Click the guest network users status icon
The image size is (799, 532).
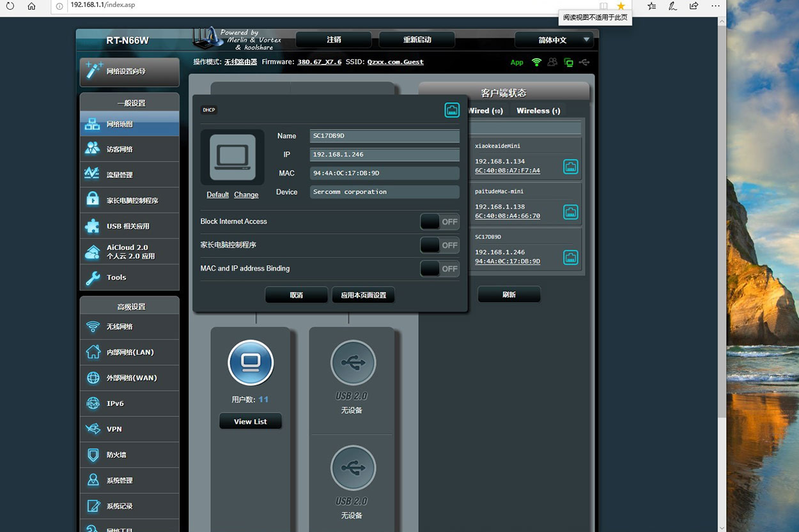552,63
